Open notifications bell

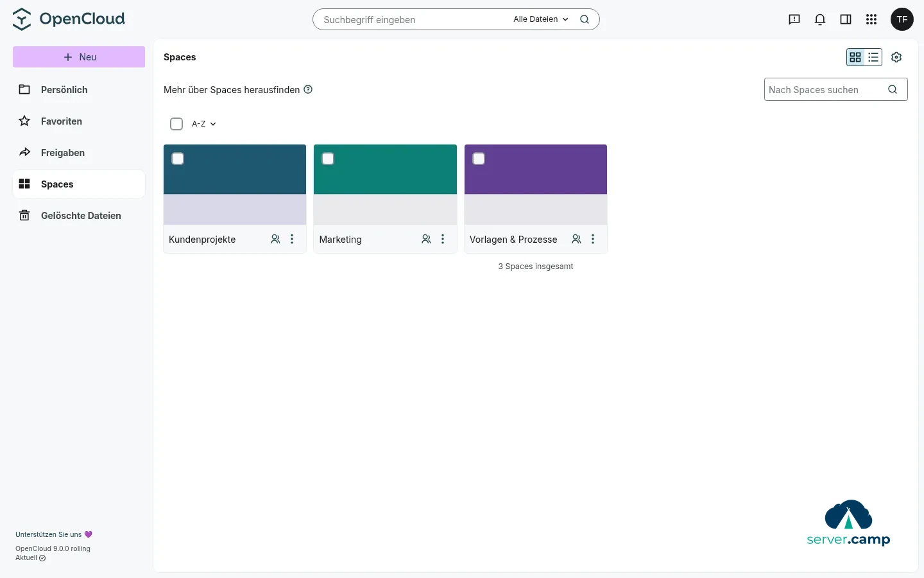[x=820, y=19]
